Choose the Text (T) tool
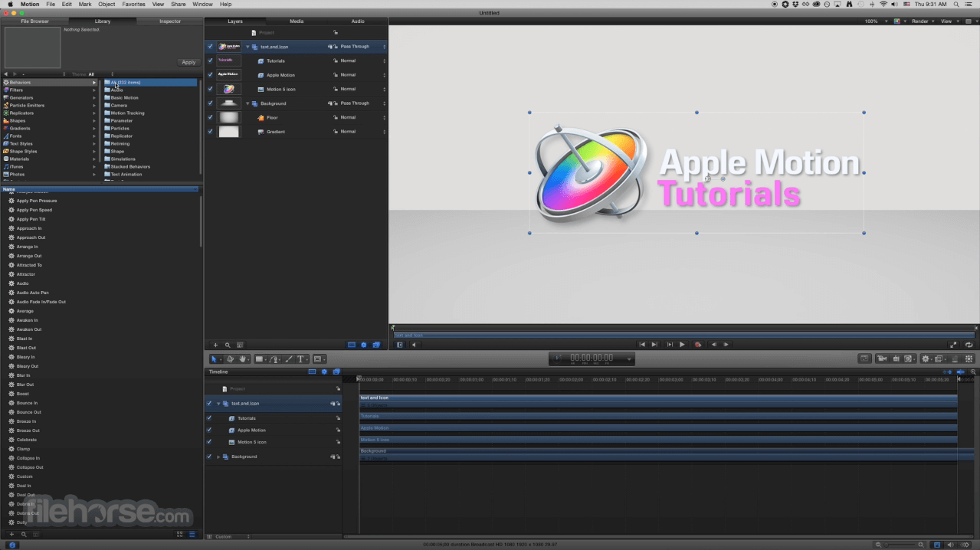This screenshot has width=980, height=550. pos(300,358)
